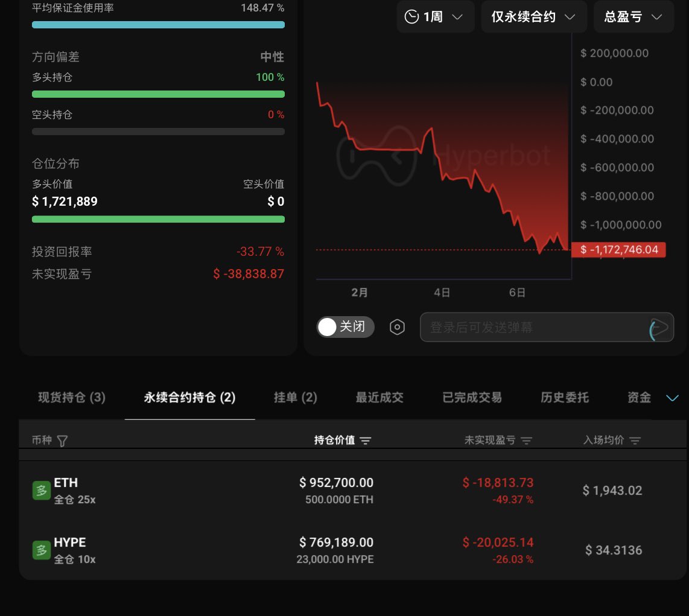Click the ETH long badge icon
The height and width of the screenshot is (616, 689).
pyautogui.click(x=41, y=491)
